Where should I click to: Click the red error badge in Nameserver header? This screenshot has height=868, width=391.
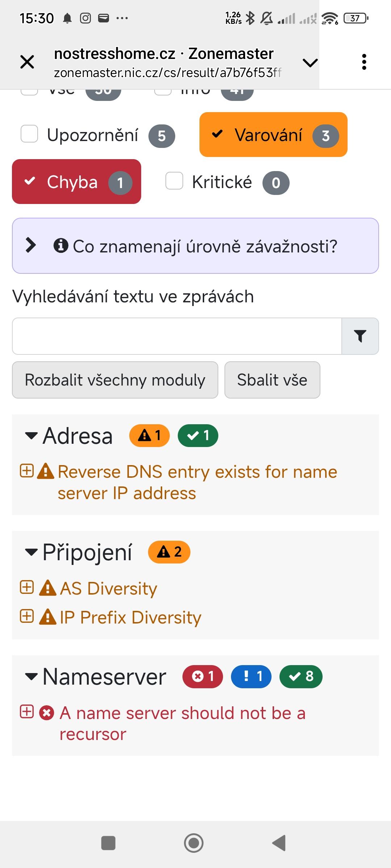pos(203,676)
